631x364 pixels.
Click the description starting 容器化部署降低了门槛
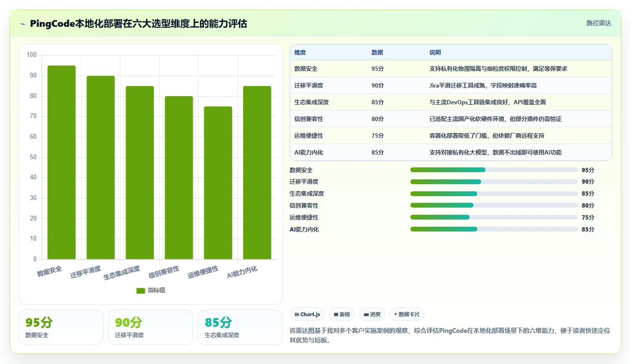[x=487, y=136]
